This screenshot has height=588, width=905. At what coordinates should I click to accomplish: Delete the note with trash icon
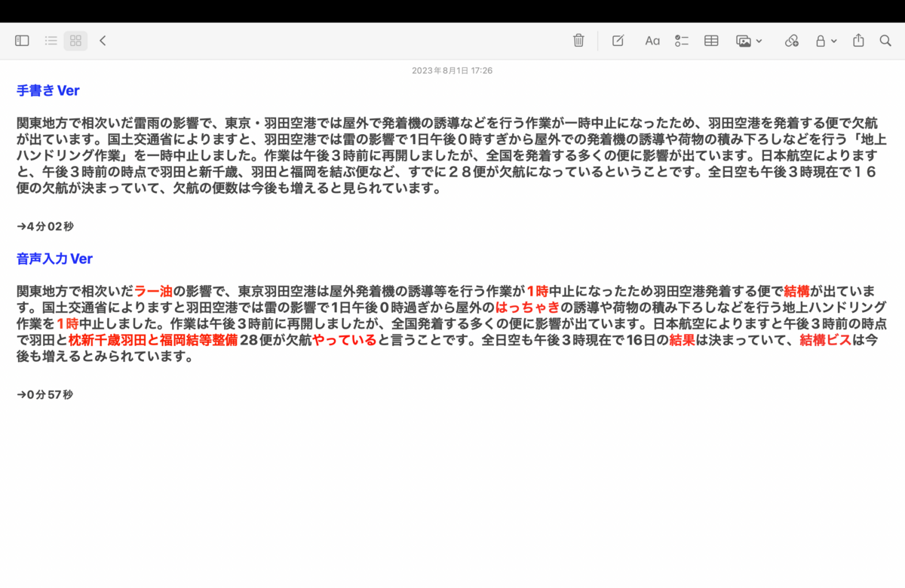578,41
